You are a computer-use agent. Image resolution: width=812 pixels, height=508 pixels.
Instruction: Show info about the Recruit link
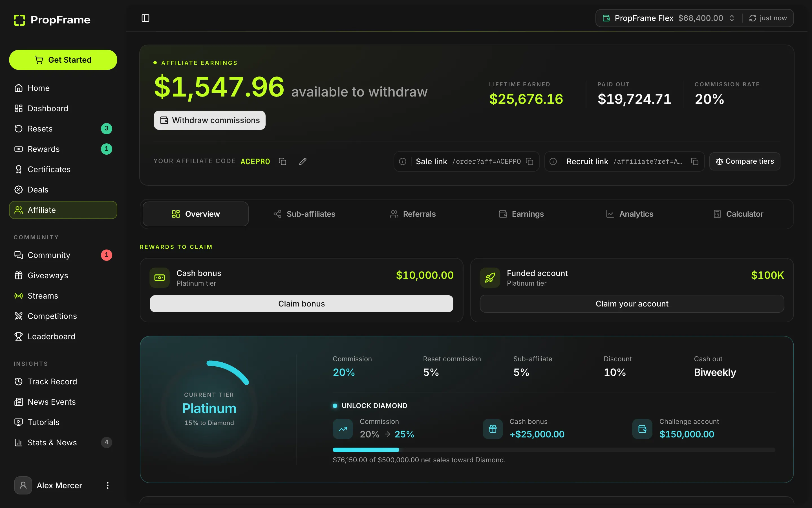click(x=553, y=162)
